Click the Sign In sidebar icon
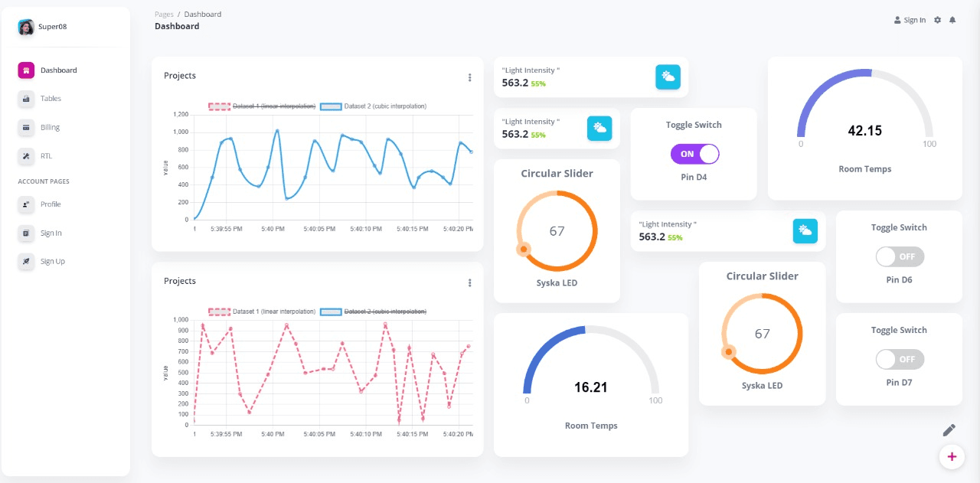This screenshot has width=980, height=483. 26,233
